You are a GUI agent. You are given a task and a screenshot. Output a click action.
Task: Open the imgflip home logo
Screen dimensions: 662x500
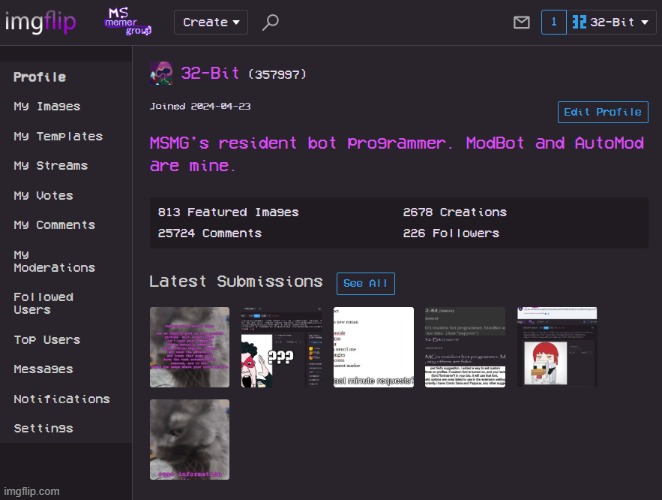pos(40,22)
